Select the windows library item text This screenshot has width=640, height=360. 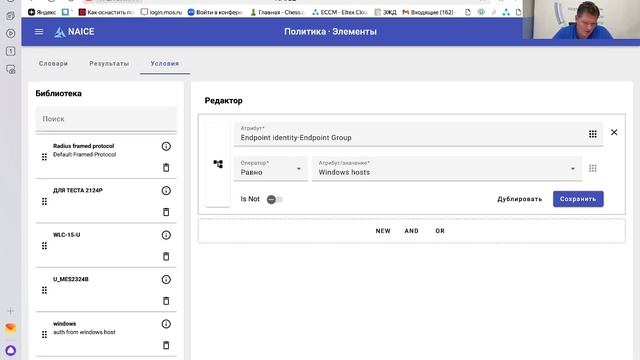point(64,324)
